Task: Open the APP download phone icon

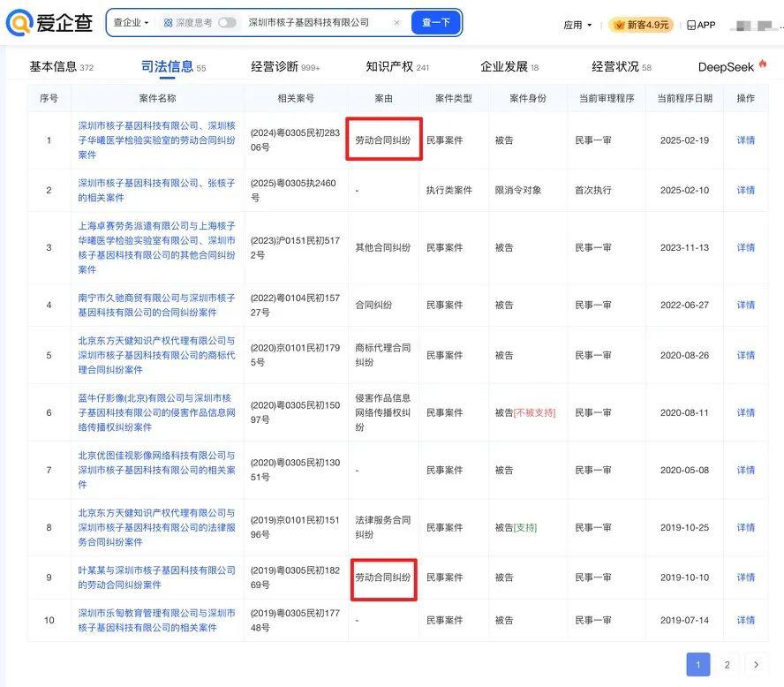Action: point(691,25)
